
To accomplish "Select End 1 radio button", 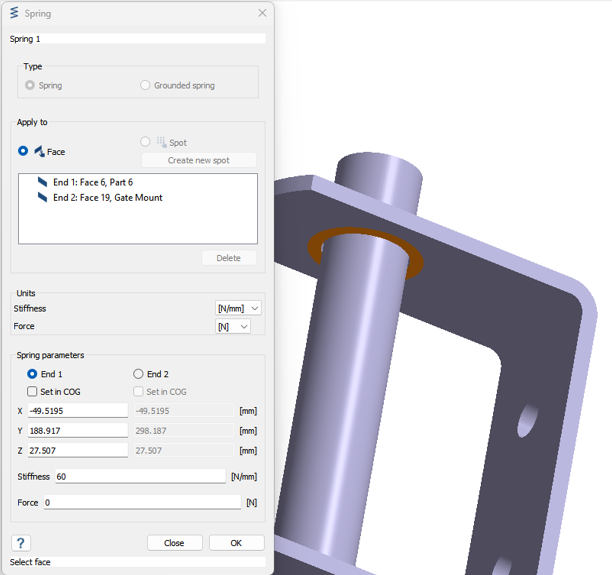I will (32, 374).
